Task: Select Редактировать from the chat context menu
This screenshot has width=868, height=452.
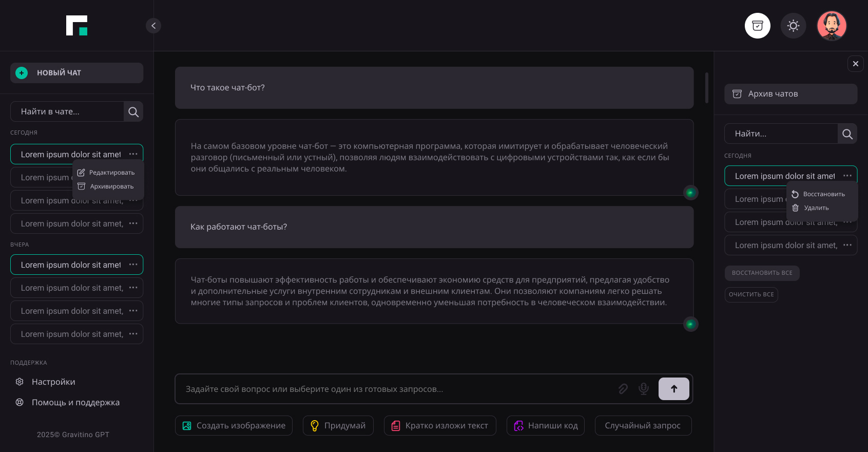Action: point(111,173)
